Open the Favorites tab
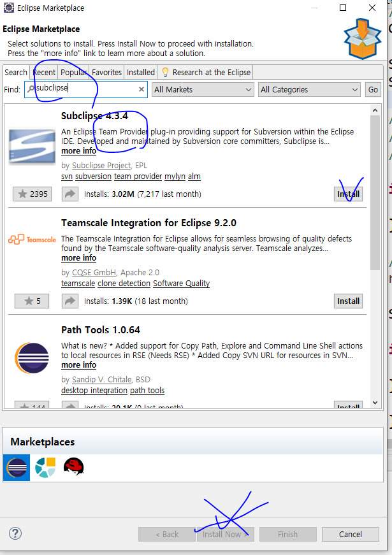 (106, 72)
